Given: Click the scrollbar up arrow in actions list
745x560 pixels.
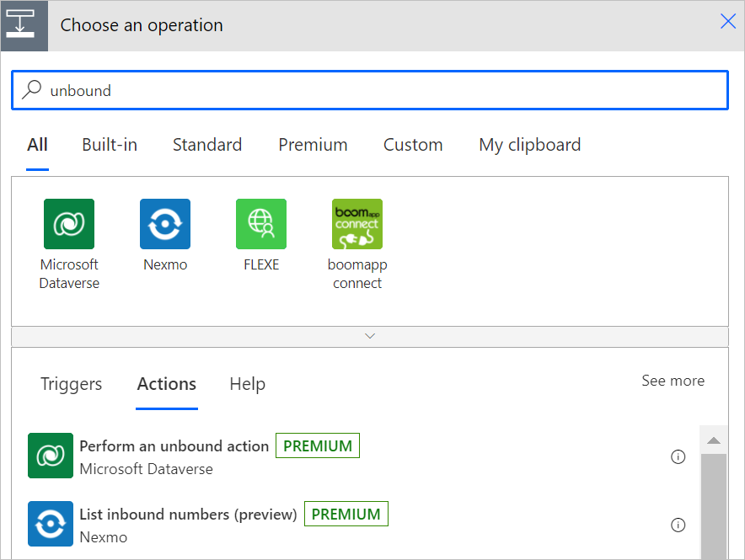Looking at the screenshot, I should tap(714, 440).
